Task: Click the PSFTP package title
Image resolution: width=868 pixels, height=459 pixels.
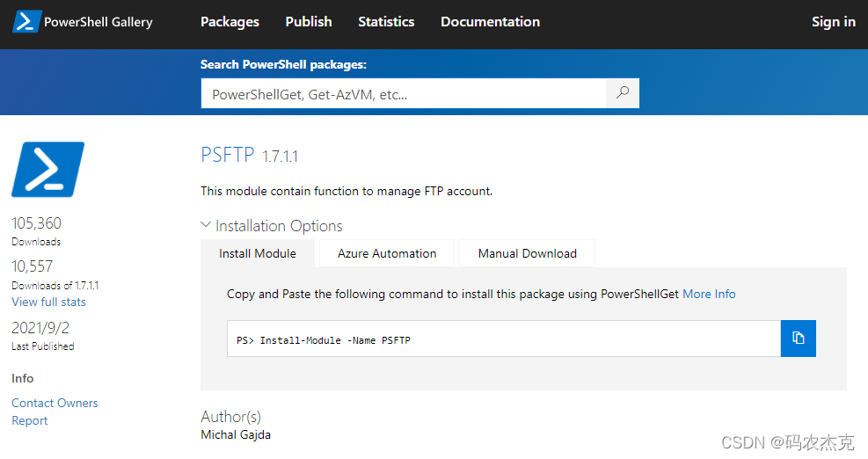Action: [x=228, y=155]
